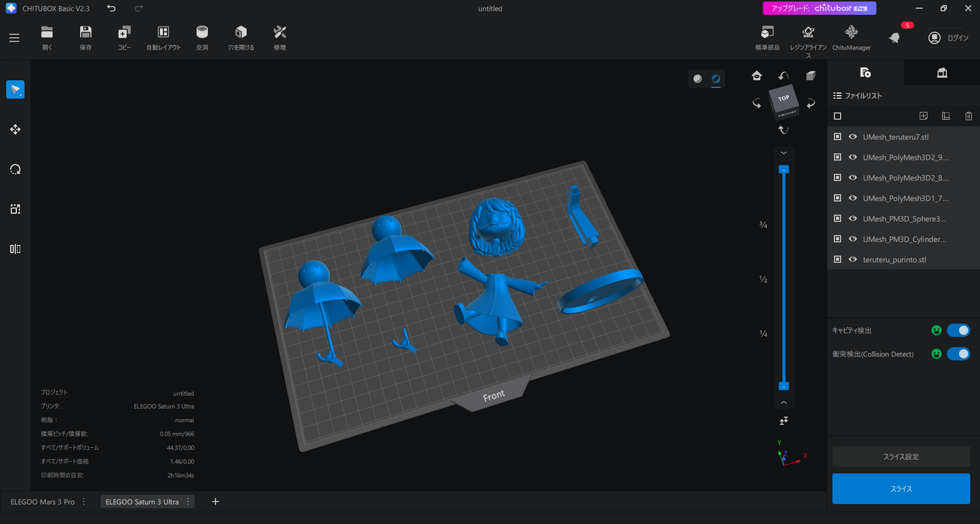The image size is (980, 524).
Task: Choose the rotate tool in left sidebar
Action: 15,170
